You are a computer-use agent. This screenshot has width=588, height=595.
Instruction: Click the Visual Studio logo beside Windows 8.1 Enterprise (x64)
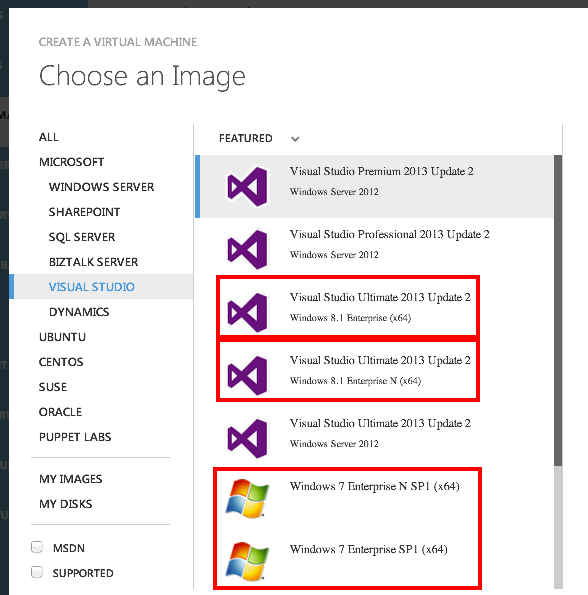pos(247,312)
